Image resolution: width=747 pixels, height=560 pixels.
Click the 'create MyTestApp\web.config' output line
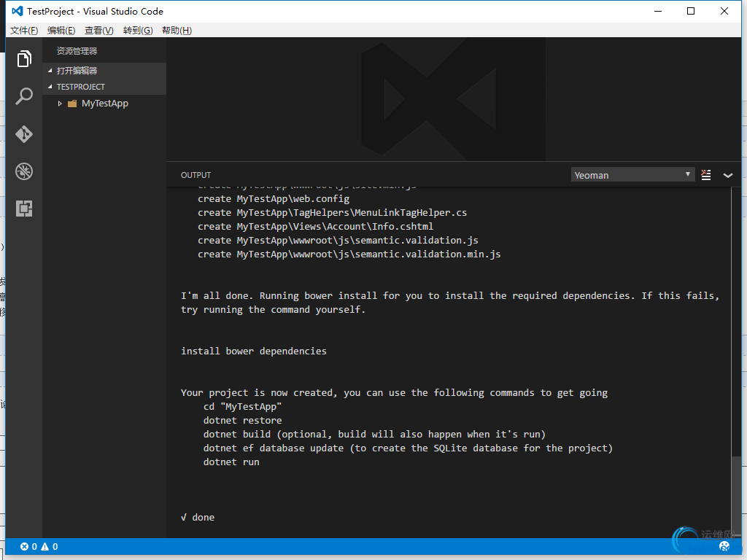[274, 199]
